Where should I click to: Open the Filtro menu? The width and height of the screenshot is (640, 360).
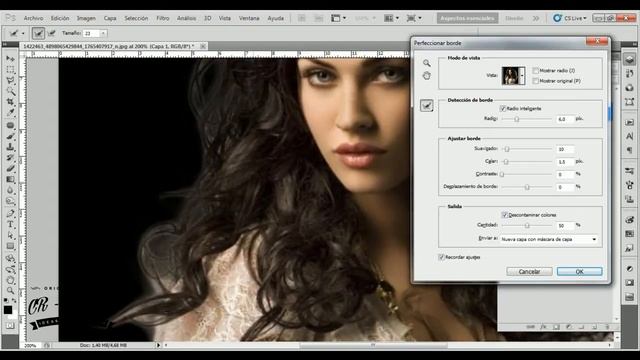(x=162, y=18)
